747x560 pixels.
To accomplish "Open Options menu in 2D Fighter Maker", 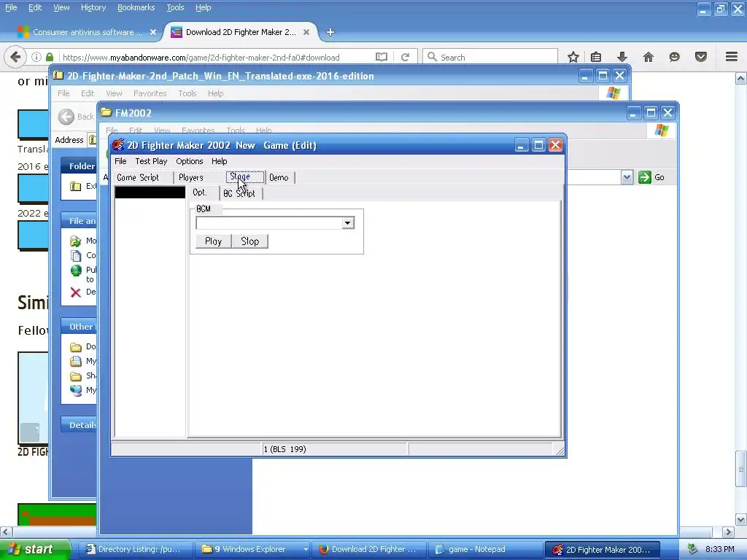I will tap(189, 161).
